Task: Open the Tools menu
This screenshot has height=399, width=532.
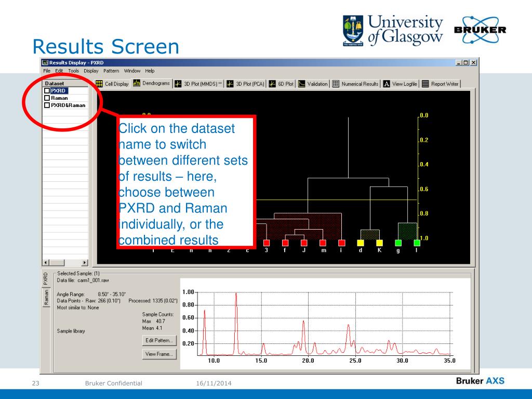Action: pos(73,71)
